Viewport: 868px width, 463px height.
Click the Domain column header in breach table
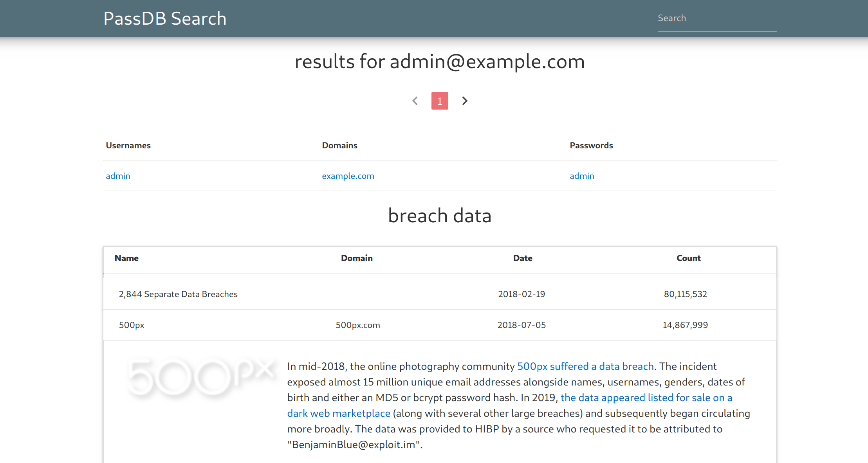356,258
